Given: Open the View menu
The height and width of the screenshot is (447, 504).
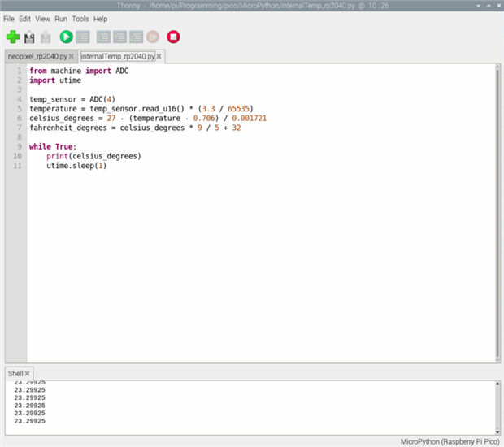Looking at the screenshot, I should tap(42, 18).
